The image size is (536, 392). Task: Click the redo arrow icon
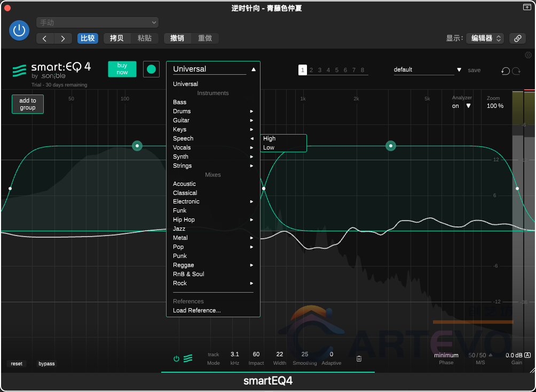516,71
